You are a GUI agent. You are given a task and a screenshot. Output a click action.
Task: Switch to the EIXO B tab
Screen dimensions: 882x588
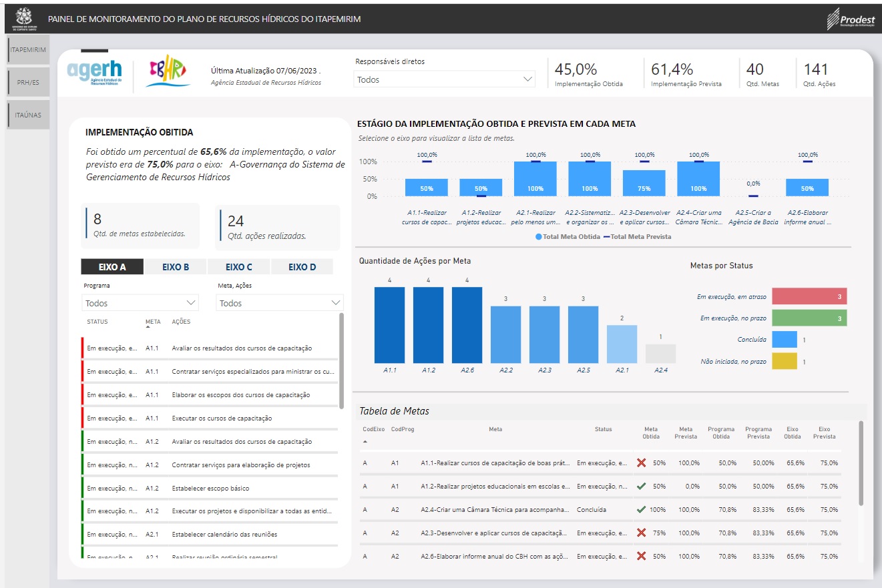tap(176, 267)
